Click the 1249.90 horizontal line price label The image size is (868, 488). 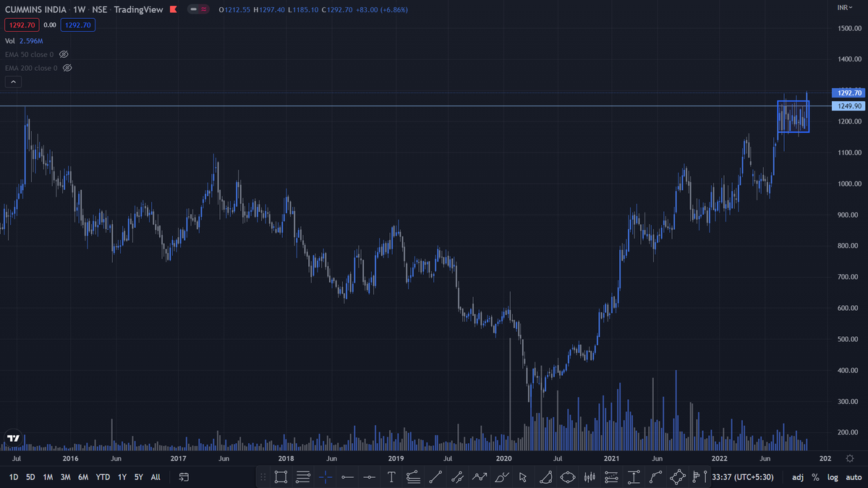[848, 106]
